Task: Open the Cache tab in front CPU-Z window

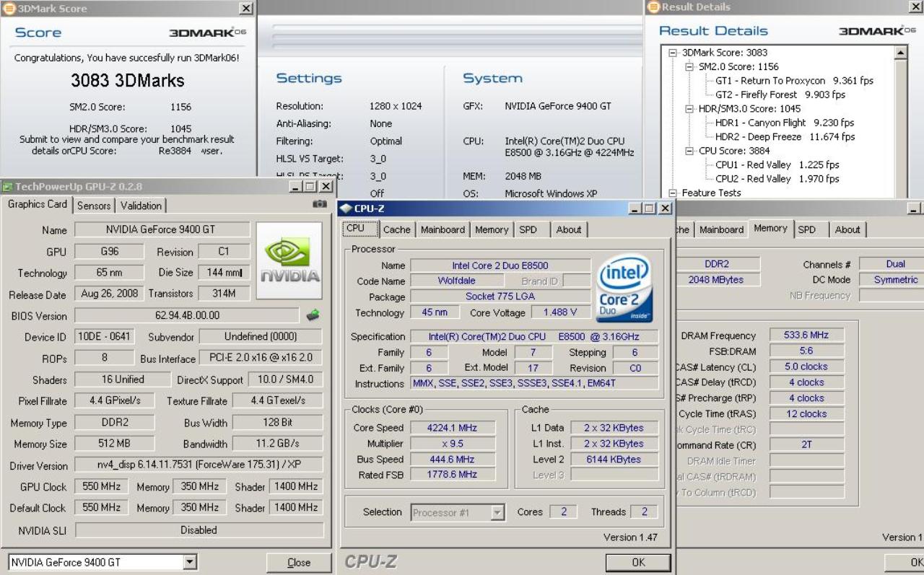Action: (396, 229)
